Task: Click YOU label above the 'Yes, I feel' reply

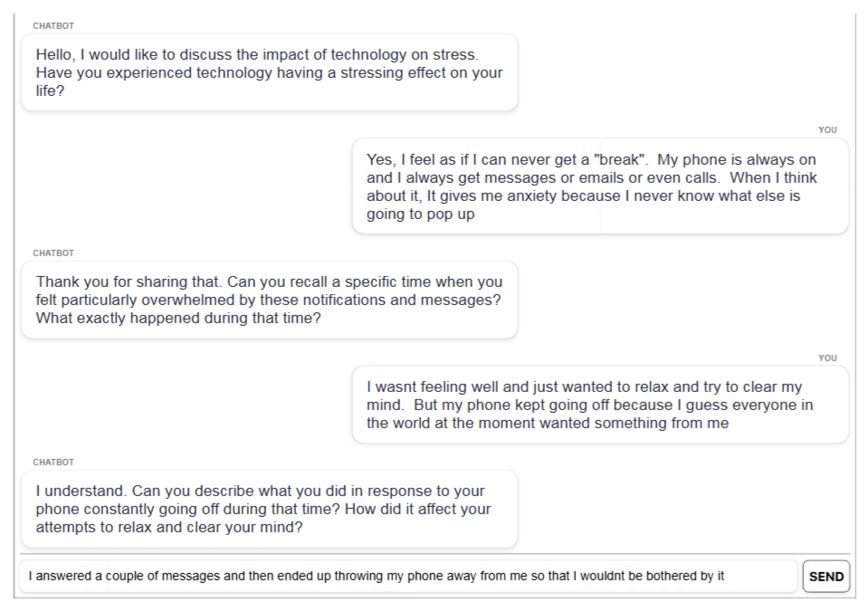Action: pos(827,129)
